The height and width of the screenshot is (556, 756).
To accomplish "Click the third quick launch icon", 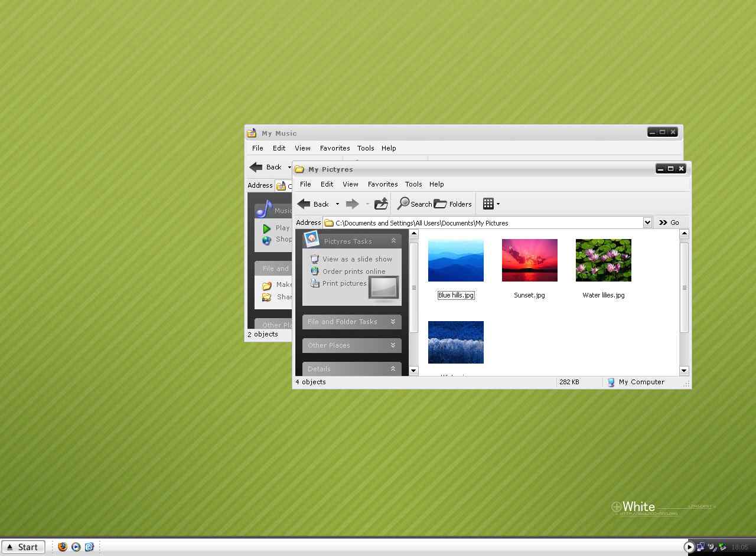I will 89,547.
